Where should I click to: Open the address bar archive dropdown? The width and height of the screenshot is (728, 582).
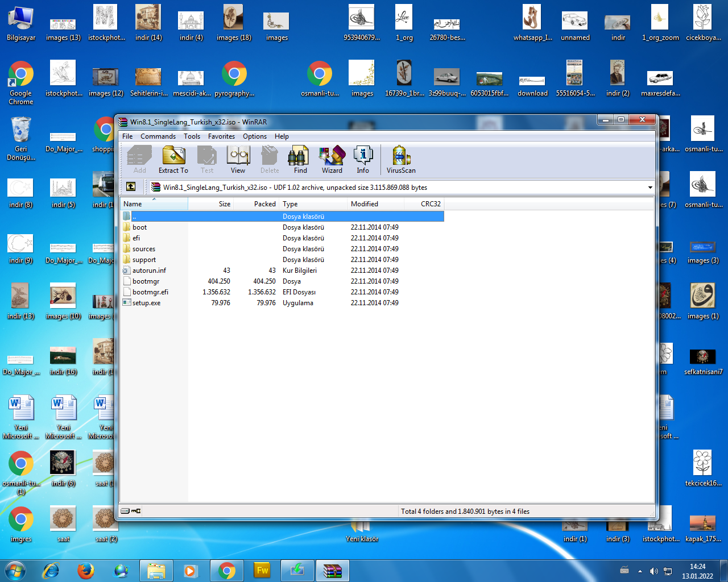[x=650, y=187]
